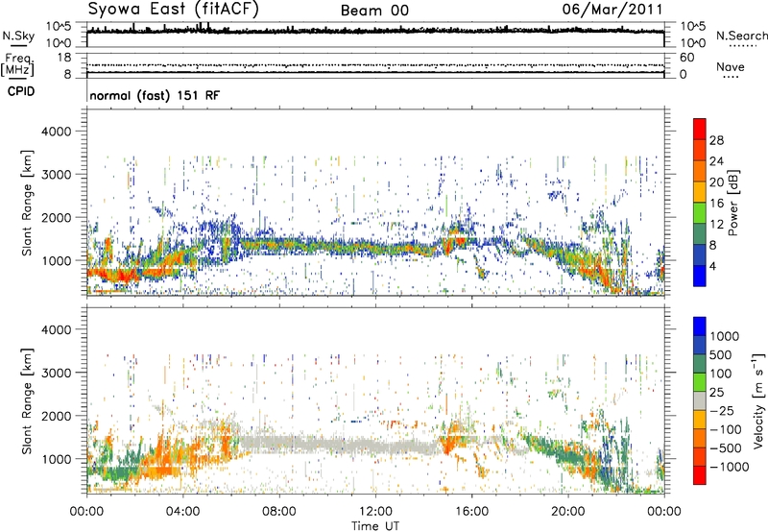This screenshot has width=768, height=532.
Task: Click the power panel 'Slant Range [km]' label
Action: click(27, 203)
